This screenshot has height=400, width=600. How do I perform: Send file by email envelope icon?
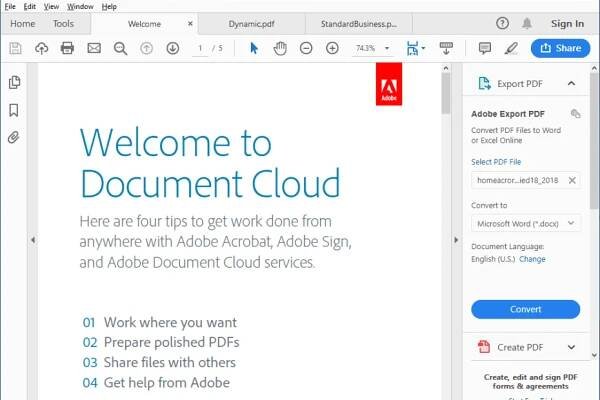(x=94, y=48)
